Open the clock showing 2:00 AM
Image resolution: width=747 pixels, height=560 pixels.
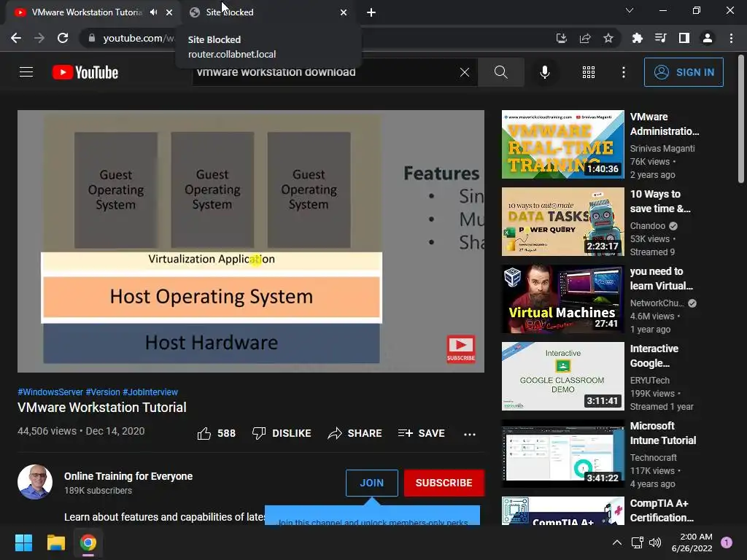tap(692, 542)
